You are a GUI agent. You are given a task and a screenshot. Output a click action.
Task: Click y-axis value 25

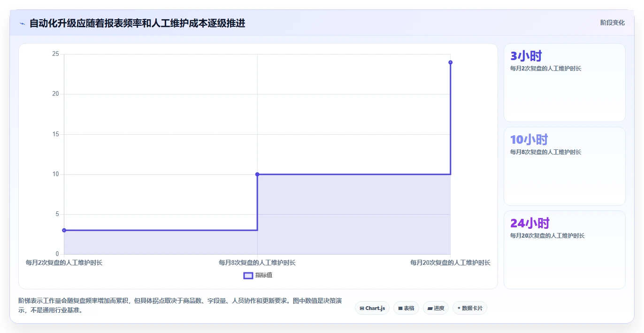tap(55, 54)
